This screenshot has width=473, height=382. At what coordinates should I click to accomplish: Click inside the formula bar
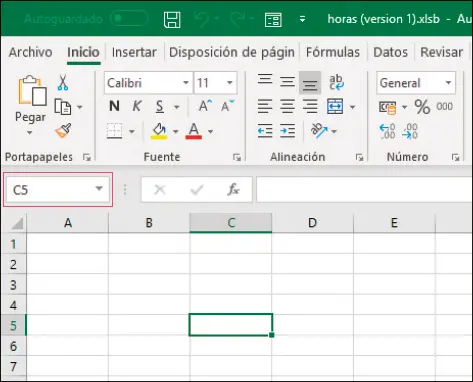(x=364, y=190)
